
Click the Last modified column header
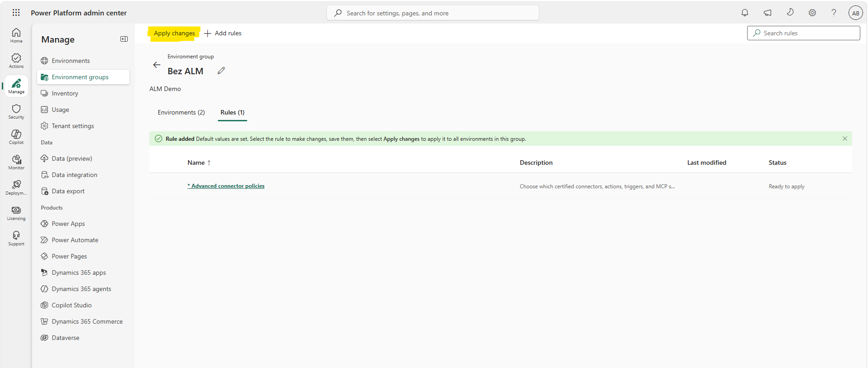(706, 162)
